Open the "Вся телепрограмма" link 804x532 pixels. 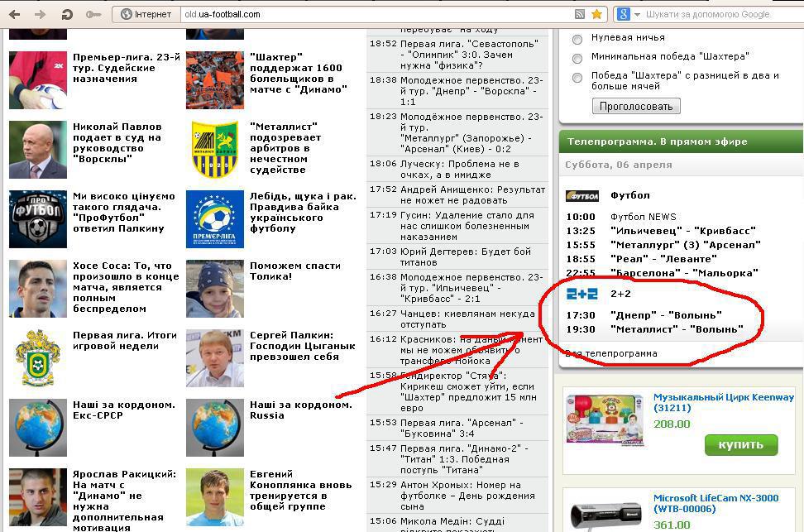coord(611,353)
